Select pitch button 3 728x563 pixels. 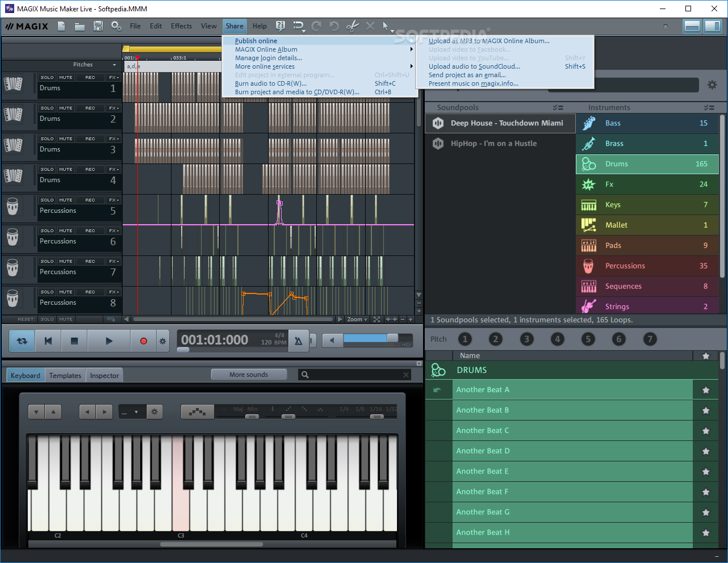click(526, 339)
